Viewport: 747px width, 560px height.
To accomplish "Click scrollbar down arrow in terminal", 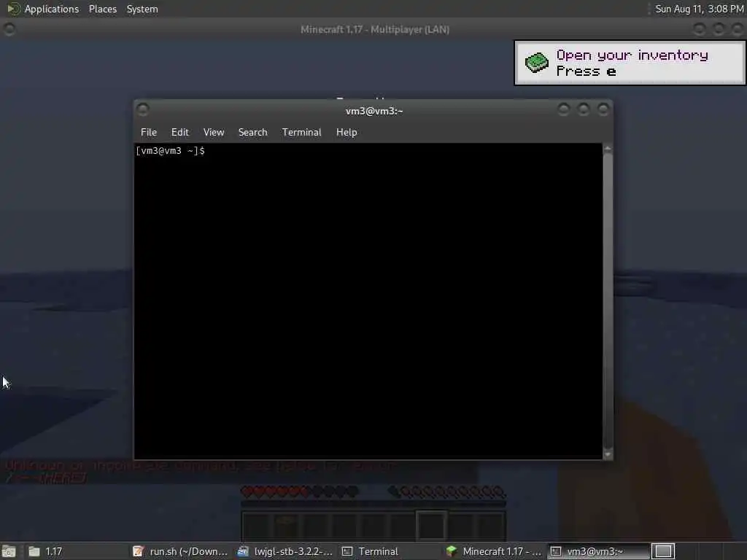I will coord(608,455).
